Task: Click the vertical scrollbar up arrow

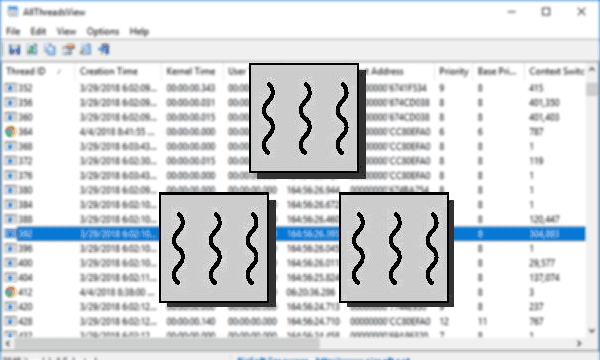Action: click(592, 70)
